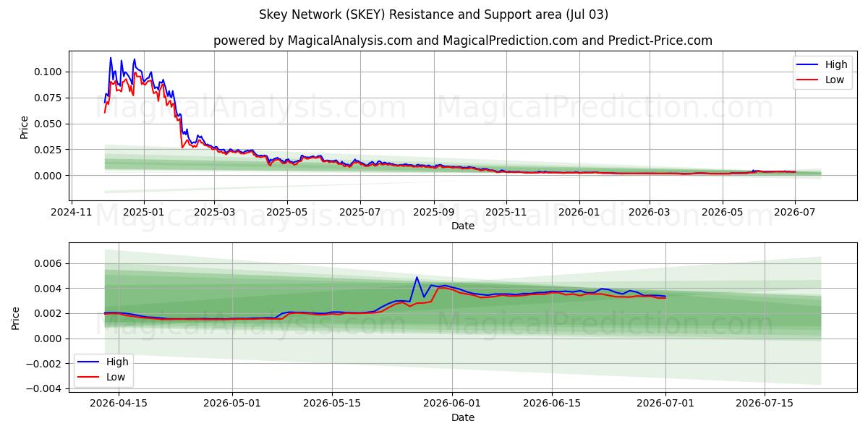Click the bottom chart x-axis label 2026-06-15

pyautogui.click(x=552, y=404)
